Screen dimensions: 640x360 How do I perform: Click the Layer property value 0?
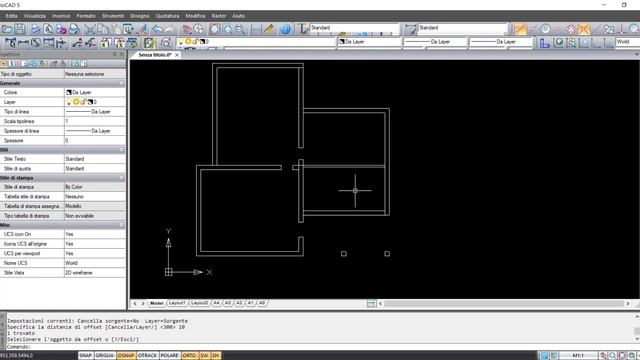click(95, 102)
